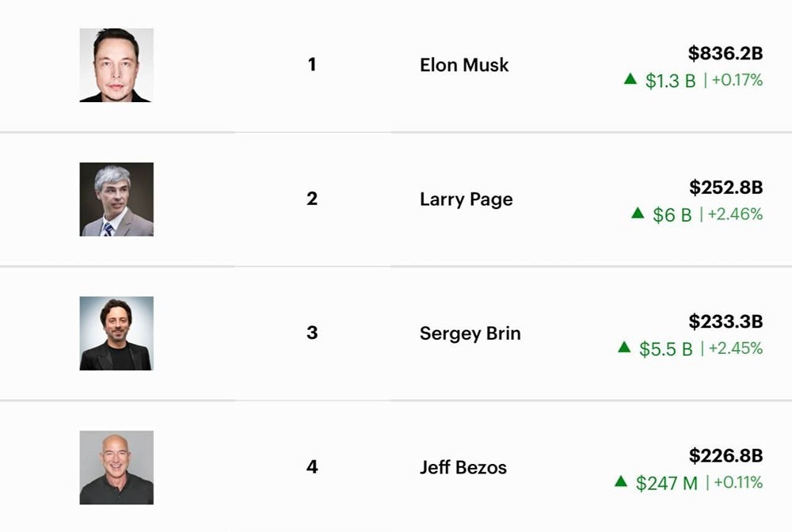
Task: Click the $226.8B net worth figure
Action: click(x=725, y=456)
